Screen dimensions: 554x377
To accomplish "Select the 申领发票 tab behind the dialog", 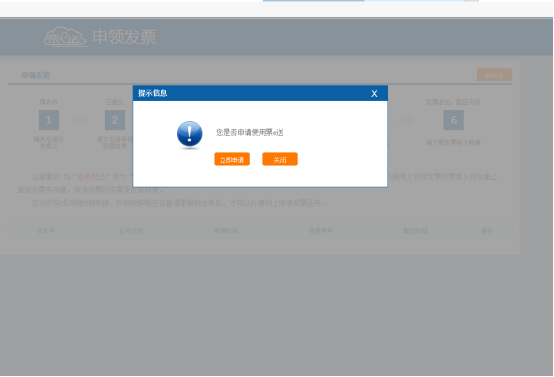I will coord(36,75).
